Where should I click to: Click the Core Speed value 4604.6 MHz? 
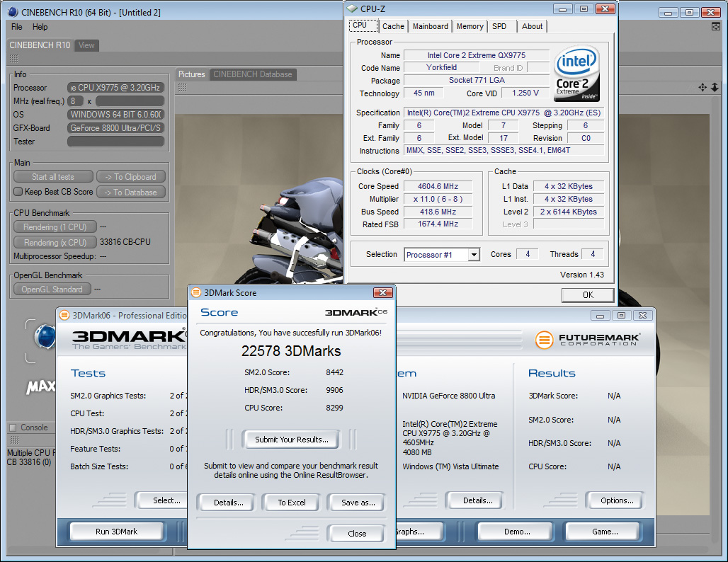[438, 187]
